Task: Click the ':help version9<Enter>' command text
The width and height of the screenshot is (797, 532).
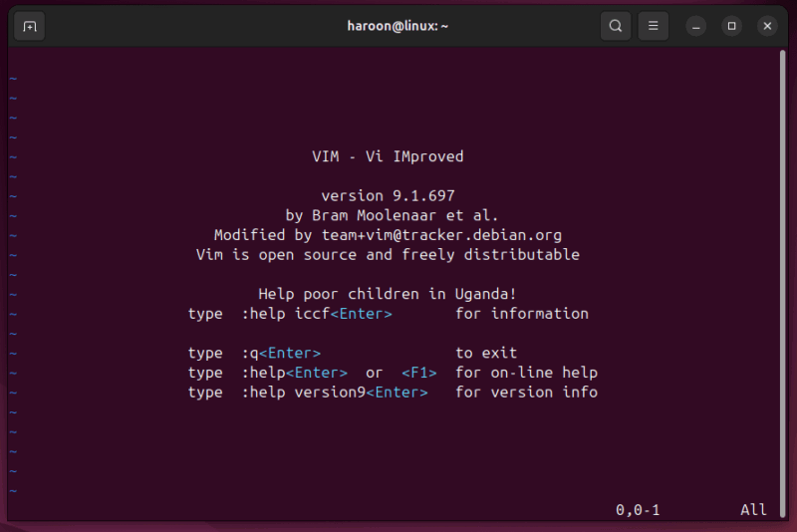Action: tap(335, 393)
